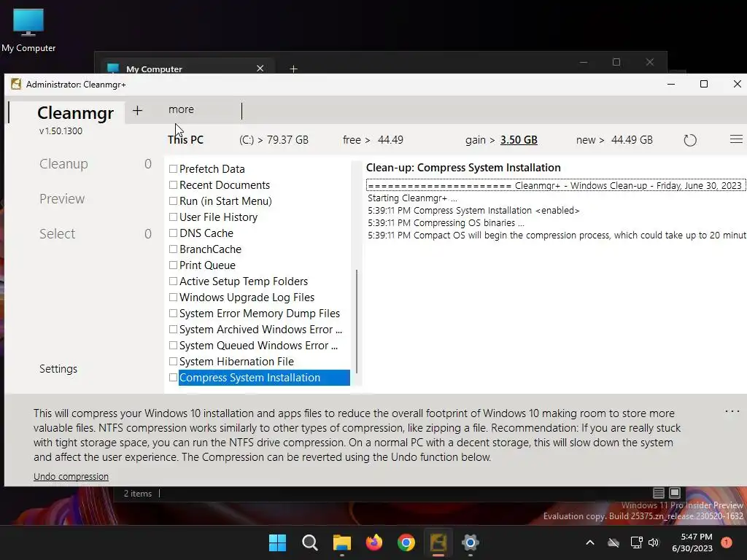Open the three-dots options in the description panel
This screenshot has width=747, height=560.
pos(732,411)
